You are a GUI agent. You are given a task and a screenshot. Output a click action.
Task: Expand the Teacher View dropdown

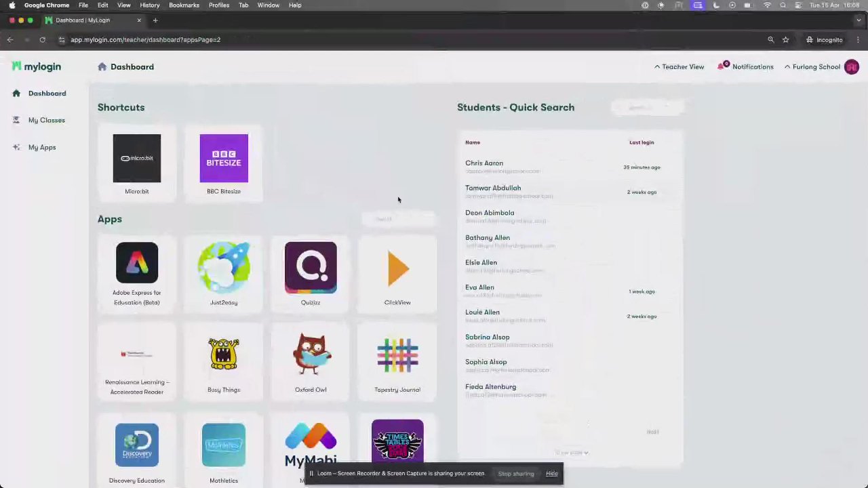679,66
